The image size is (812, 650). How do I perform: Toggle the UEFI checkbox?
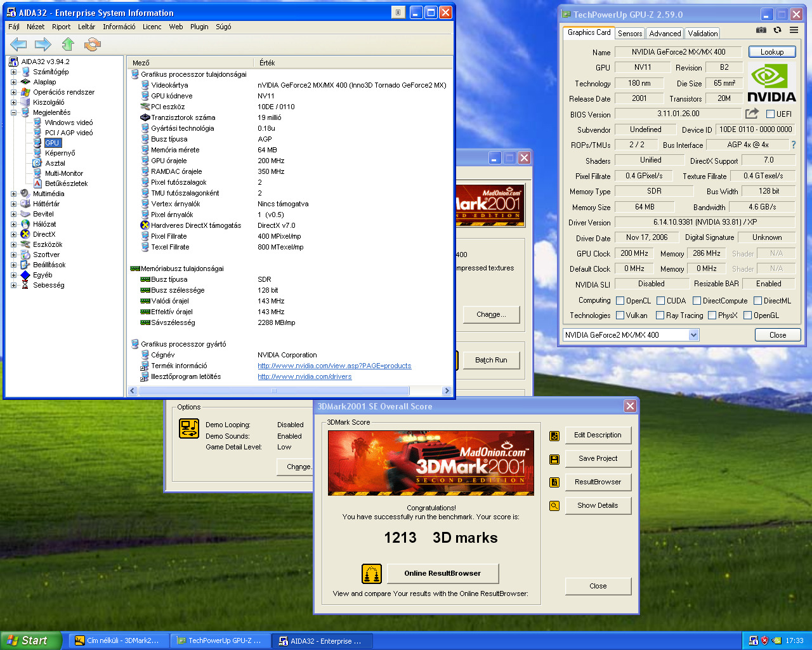(770, 114)
